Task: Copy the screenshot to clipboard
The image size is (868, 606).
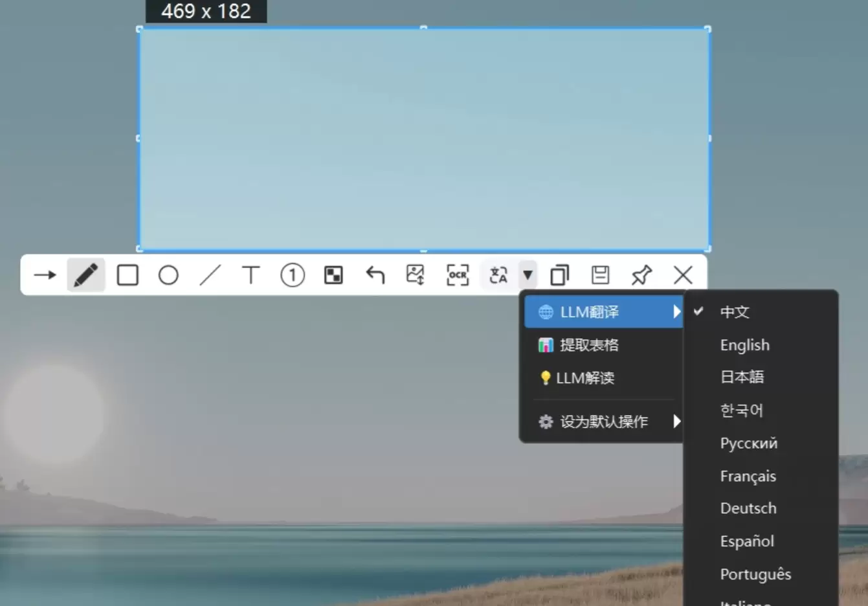Action: coord(559,275)
